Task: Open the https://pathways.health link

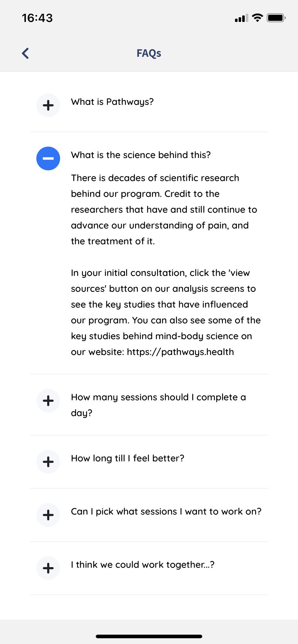Action: (180, 352)
